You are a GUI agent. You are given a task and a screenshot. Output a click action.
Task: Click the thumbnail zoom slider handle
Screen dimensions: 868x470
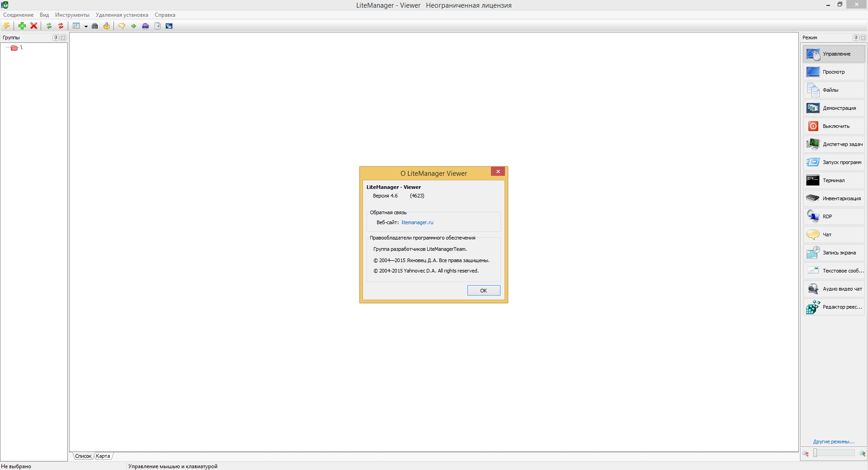pyautogui.click(x=815, y=453)
